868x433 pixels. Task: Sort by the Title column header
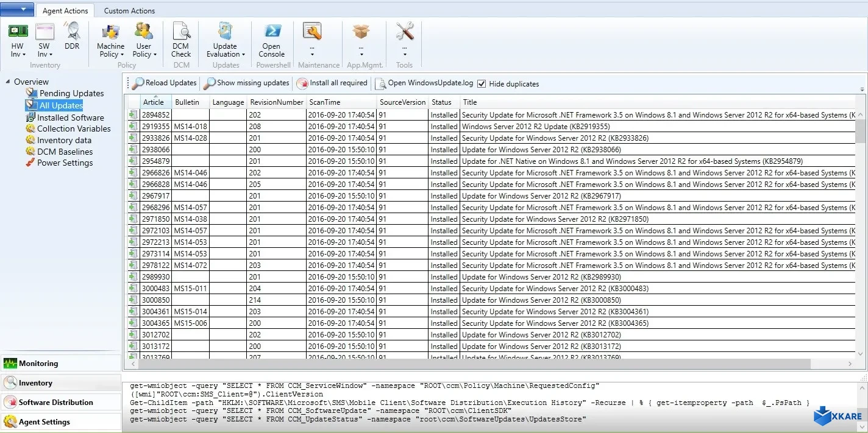(x=657, y=102)
